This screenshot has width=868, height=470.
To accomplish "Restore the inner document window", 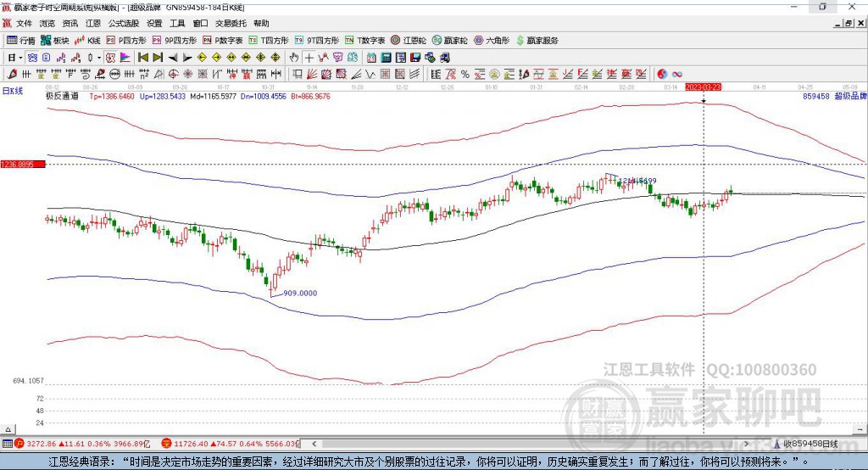I will pyautogui.click(x=848, y=23).
